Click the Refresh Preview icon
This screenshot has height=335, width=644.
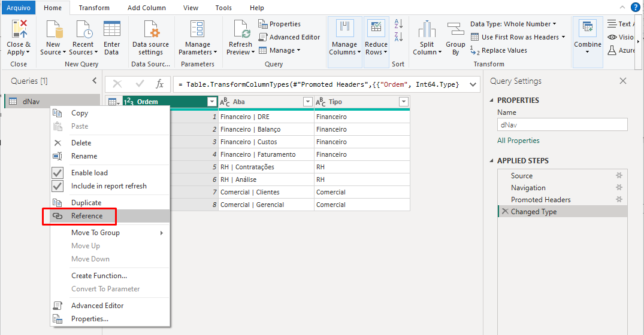(x=240, y=30)
